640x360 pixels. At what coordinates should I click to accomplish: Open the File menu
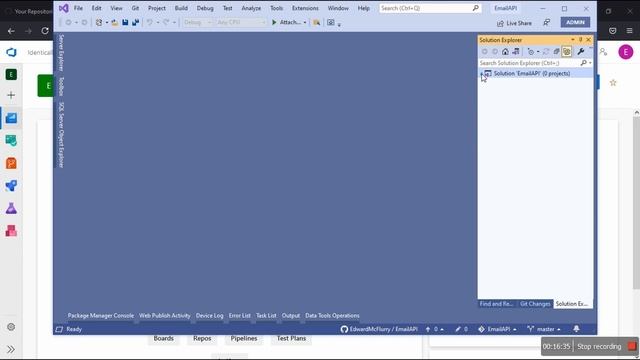[78, 8]
